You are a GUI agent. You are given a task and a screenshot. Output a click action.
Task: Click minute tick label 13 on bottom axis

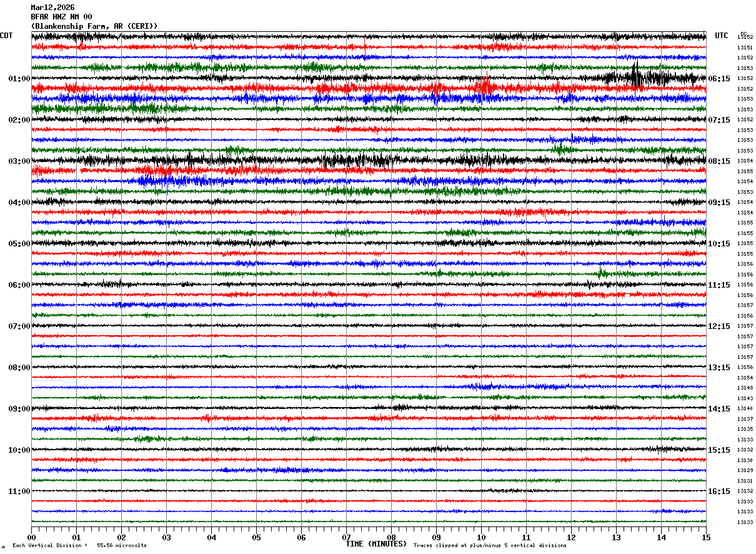click(x=616, y=538)
